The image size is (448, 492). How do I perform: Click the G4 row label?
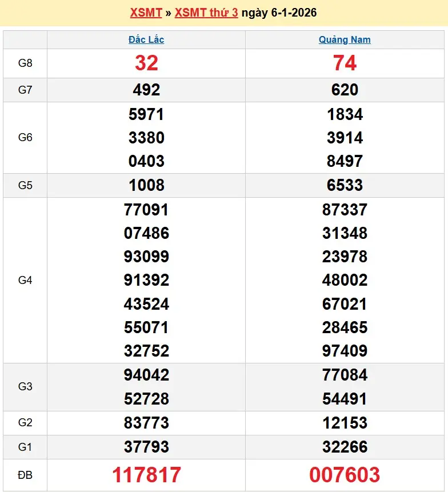tap(25, 280)
